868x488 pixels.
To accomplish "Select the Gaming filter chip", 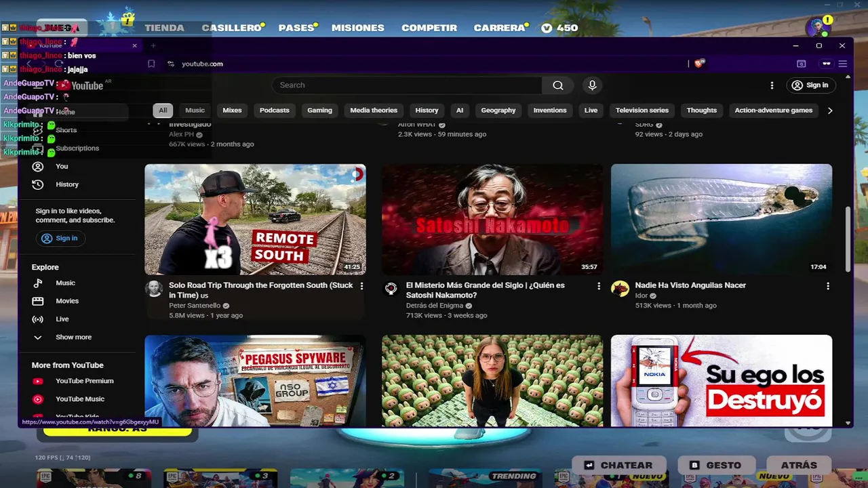I will pyautogui.click(x=319, y=110).
